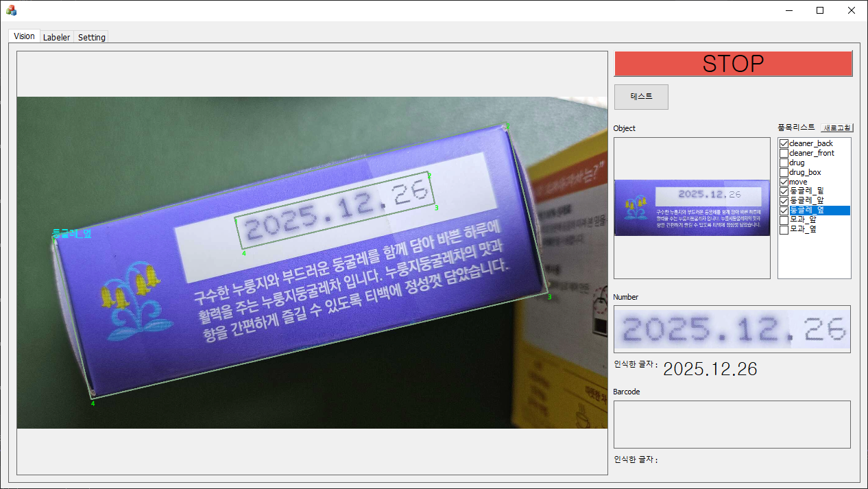Check the 모과_앞 checkbox
The width and height of the screenshot is (868, 489).
[784, 220]
